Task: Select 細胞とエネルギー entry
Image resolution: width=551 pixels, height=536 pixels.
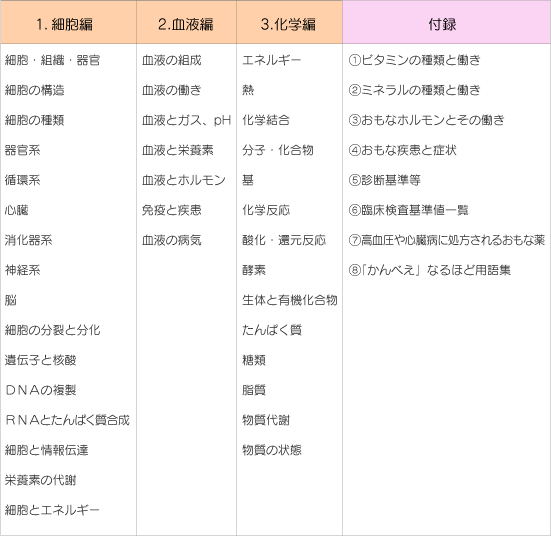Action: click(52, 510)
